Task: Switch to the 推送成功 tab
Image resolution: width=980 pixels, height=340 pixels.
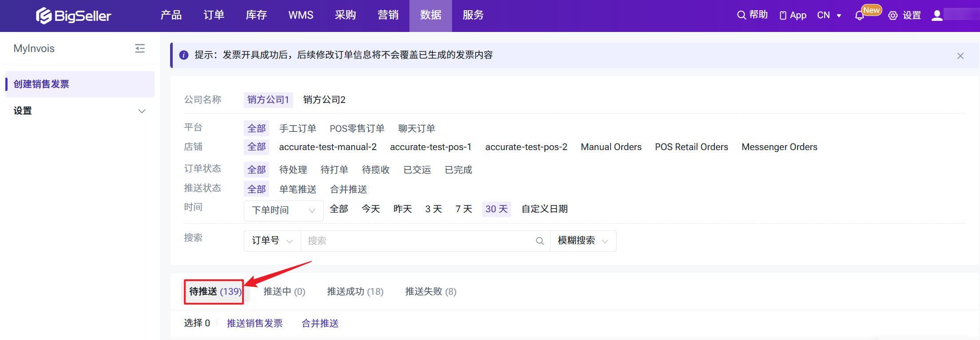Action: point(355,292)
